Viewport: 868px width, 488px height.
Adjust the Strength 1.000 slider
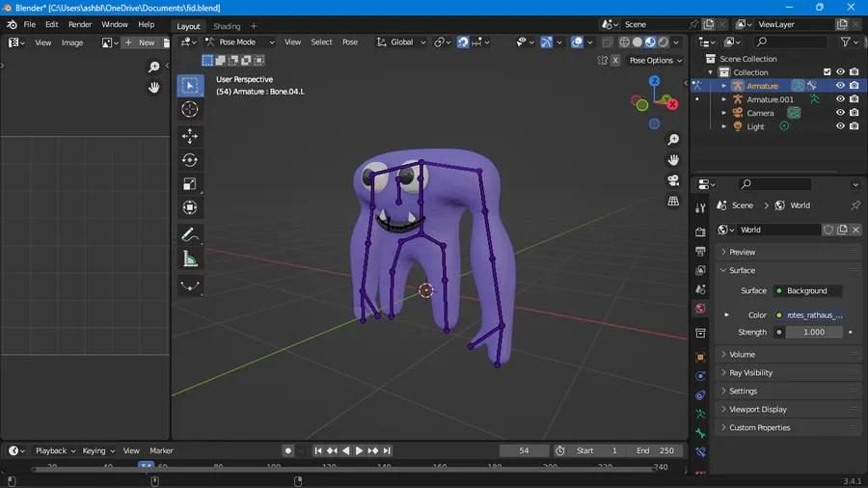click(814, 333)
